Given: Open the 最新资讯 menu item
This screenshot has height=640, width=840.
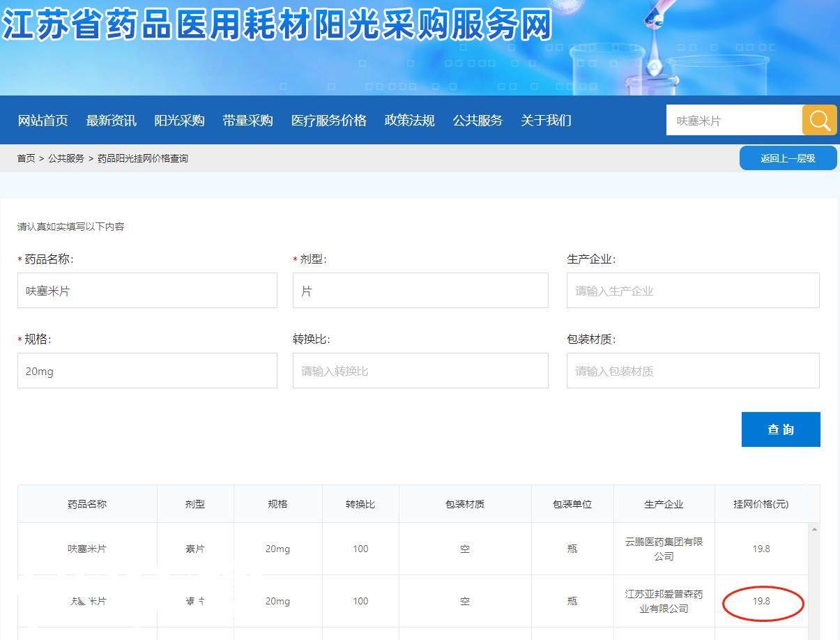Looking at the screenshot, I should point(111,121).
